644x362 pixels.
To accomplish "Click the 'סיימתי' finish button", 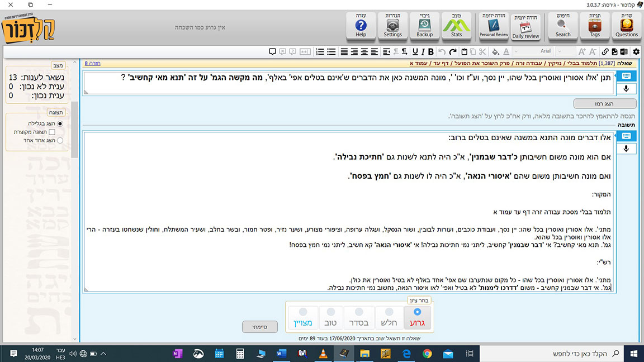I will click(259, 326).
